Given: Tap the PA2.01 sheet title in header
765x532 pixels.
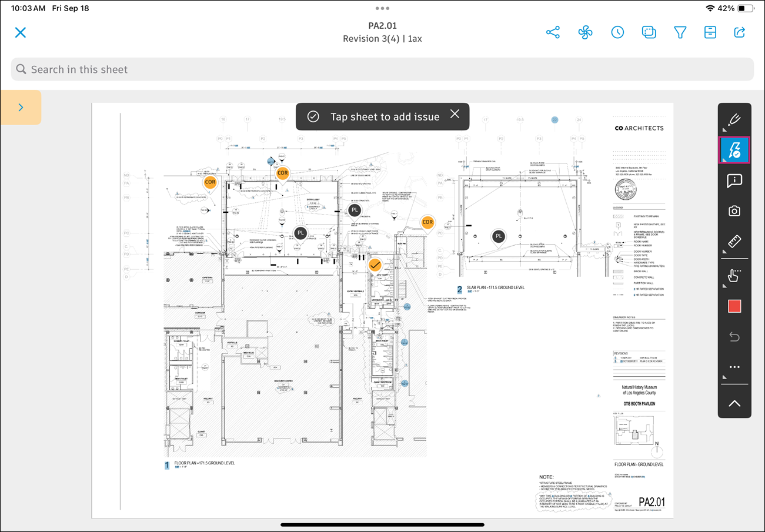Looking at the screenshot, I should point(382,26).
